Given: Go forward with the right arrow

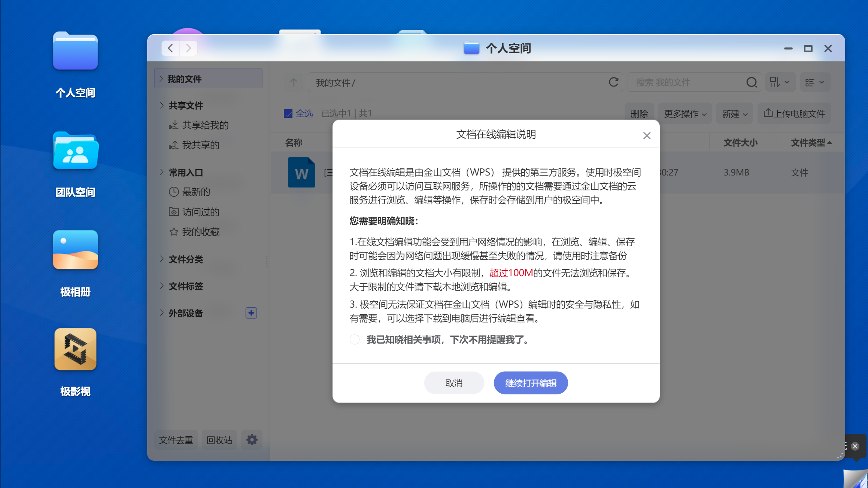Looking at the screenshot, I should coord(188,48).
